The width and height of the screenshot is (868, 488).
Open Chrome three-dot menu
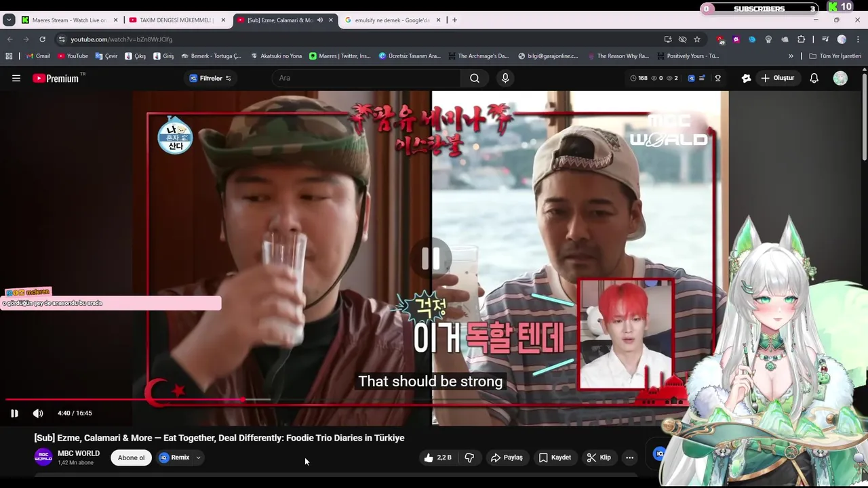(857, 39)
